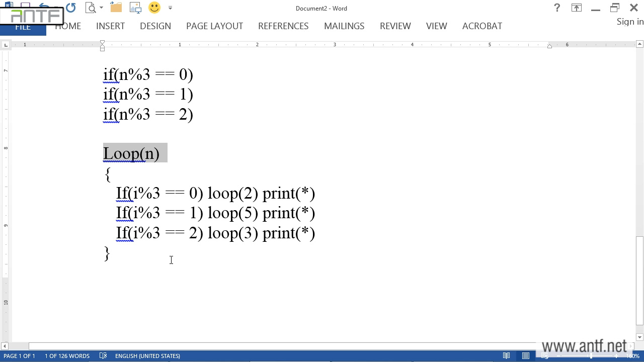Click the tab selector at ruler corner

click(x=6, y=45)
